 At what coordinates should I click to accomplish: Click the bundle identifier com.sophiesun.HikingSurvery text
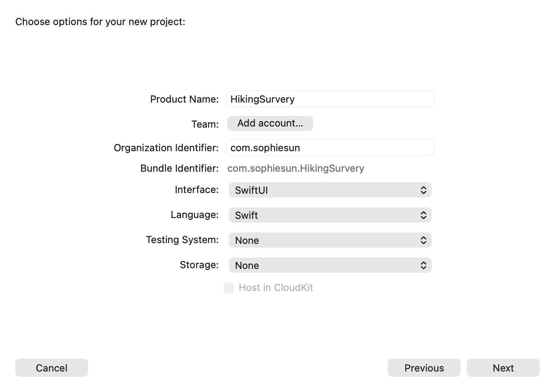click(296, 168)
